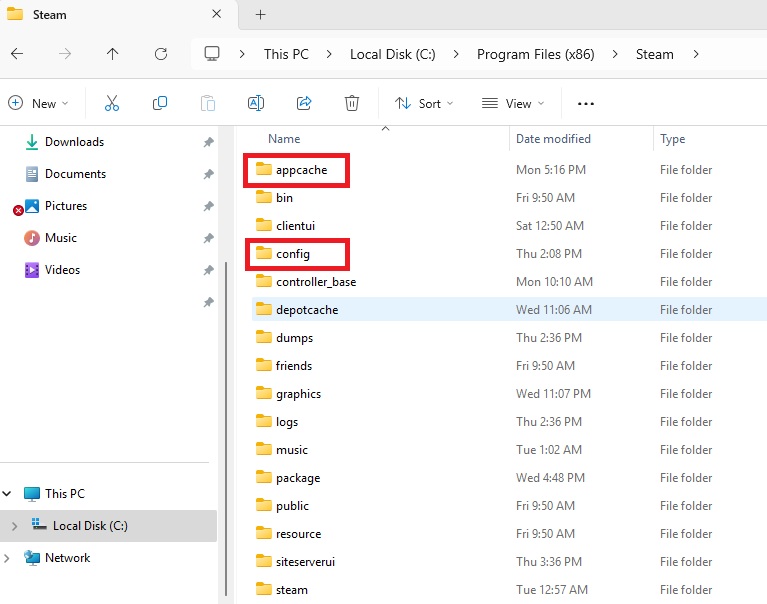
Task: Select the controller_base folder name
Action: 316,282
